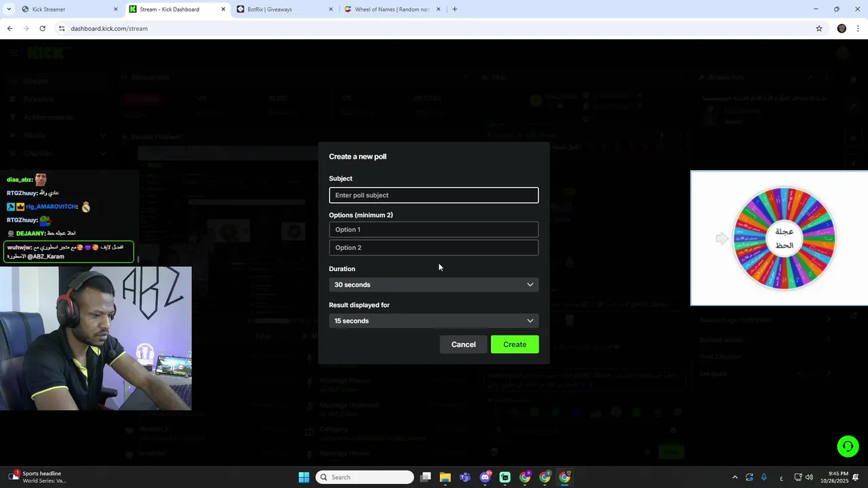Go back in browser history
868x488 pixels.
coord(9,28)
